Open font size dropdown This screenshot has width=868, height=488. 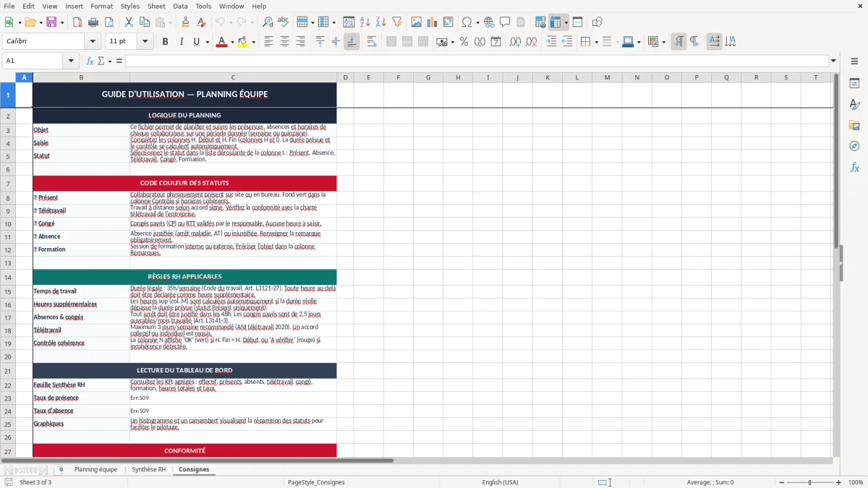tap(145, 42)
